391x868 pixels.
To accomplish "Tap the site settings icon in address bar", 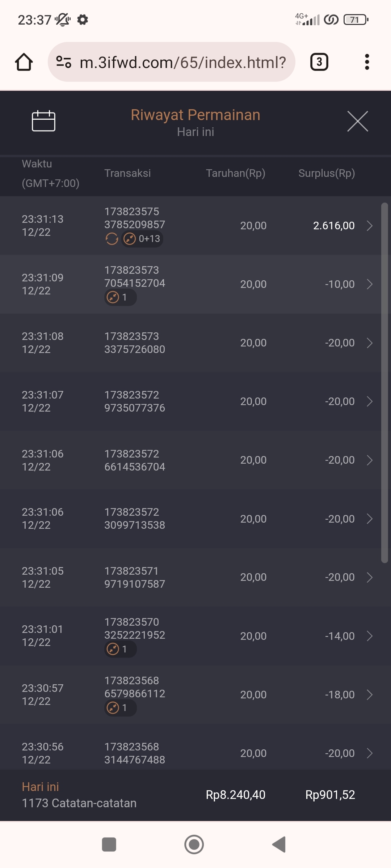I will click(x=64, y=62).
